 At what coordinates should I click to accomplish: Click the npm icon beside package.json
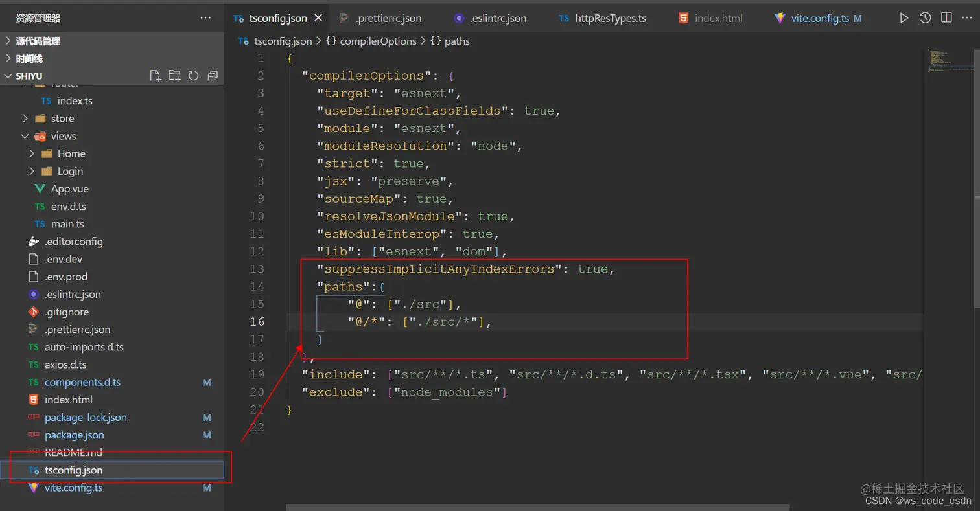[34, 435]
